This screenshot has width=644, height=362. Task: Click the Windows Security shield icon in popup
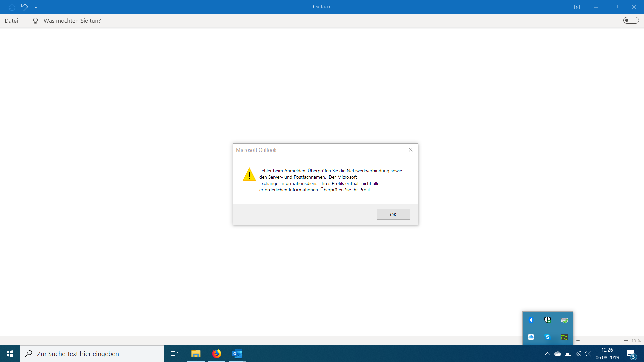click(548, 320)
